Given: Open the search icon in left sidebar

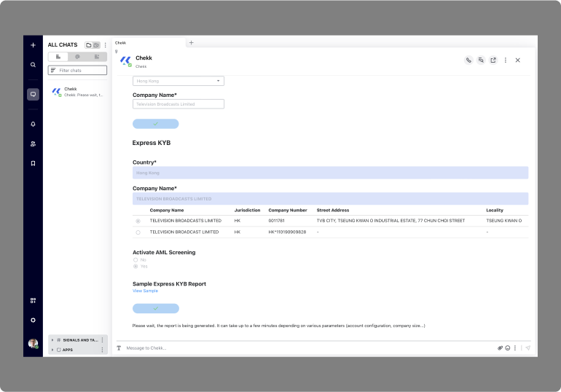Looking at the screenshot, I should [33, 65].
